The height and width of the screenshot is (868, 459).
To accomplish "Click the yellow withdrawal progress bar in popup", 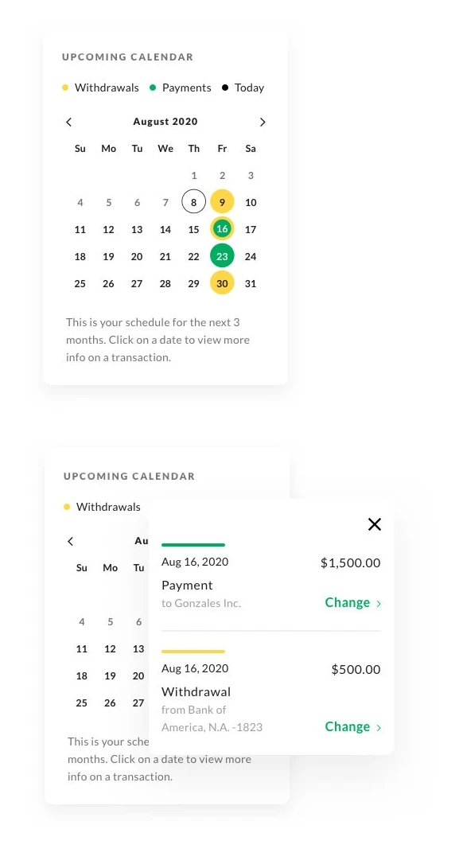I will (193, 650).
